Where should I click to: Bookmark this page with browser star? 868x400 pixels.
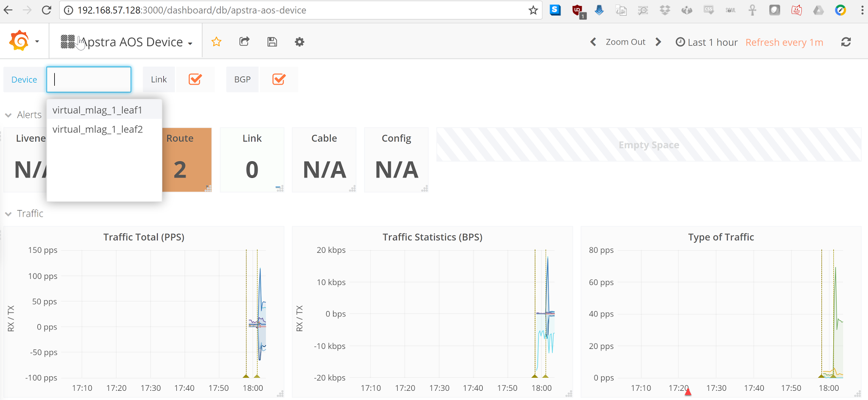[533, 10]
